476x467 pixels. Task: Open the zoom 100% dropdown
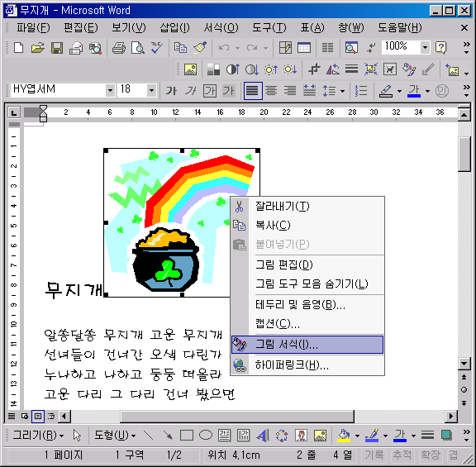tap(425, 47)
